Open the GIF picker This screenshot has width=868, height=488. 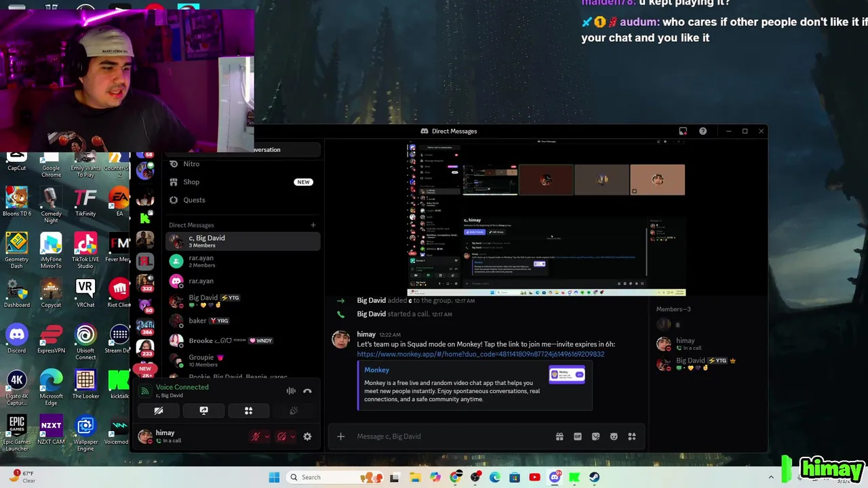[x=578, y=436]
